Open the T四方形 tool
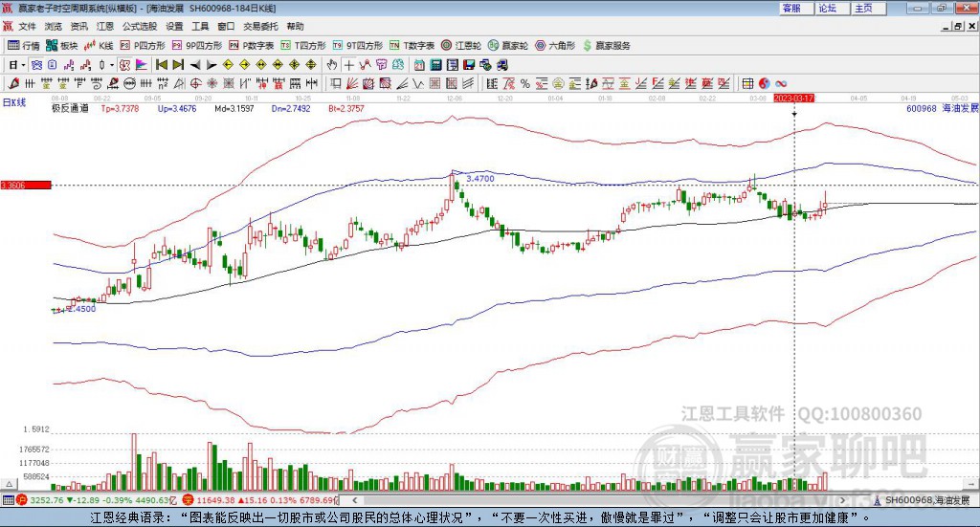The image size is (980, 527). pos(303,46)
